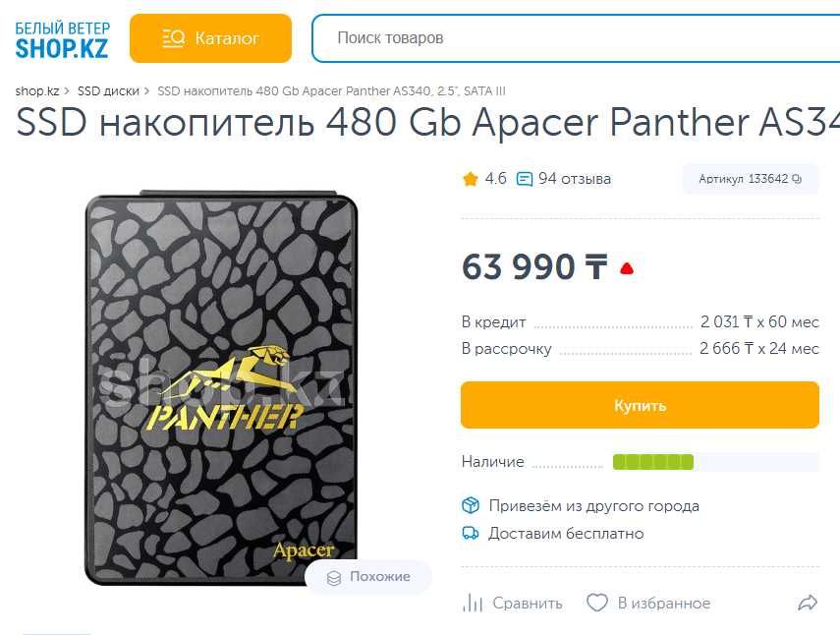
Task: Click the reviews speech bubble icon
Action: pyautogui.click(x=524, y=179)
